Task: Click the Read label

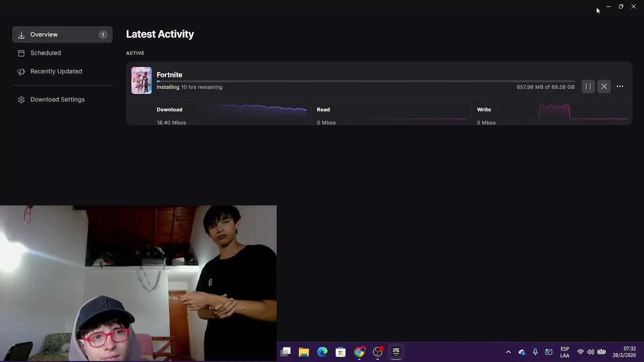Action: [324, 110]
